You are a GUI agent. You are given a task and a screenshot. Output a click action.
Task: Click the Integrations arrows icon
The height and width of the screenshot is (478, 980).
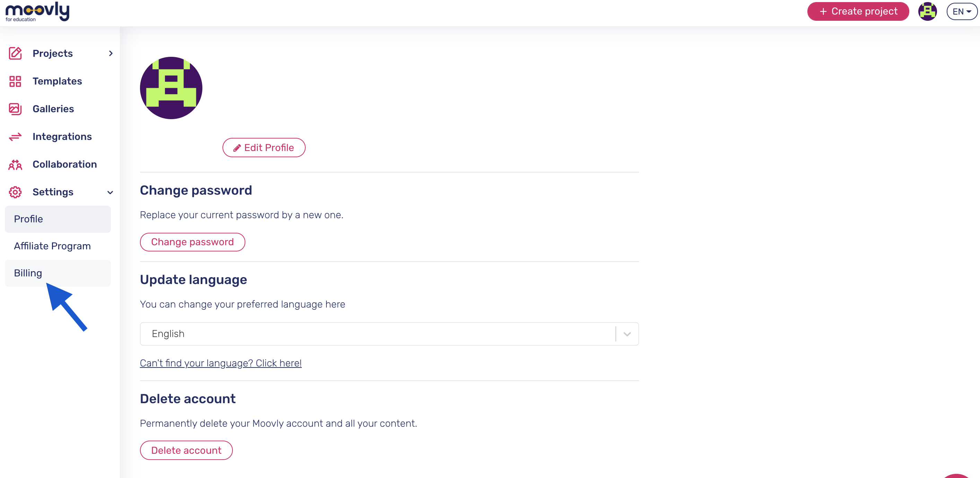15,136
